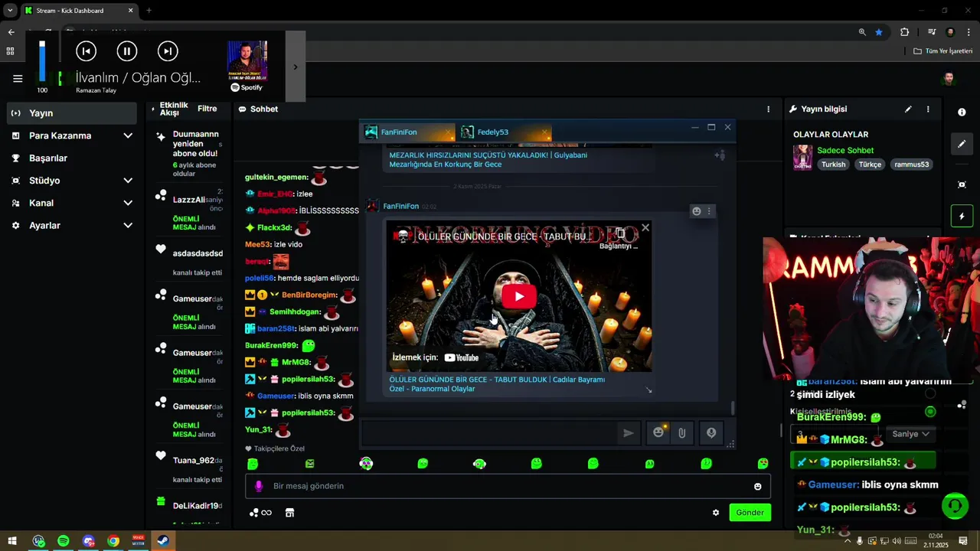This screenshot has width=980, height=551.
Task: Open Spotify from the Windows taskbar
Action: pos(63,541)
